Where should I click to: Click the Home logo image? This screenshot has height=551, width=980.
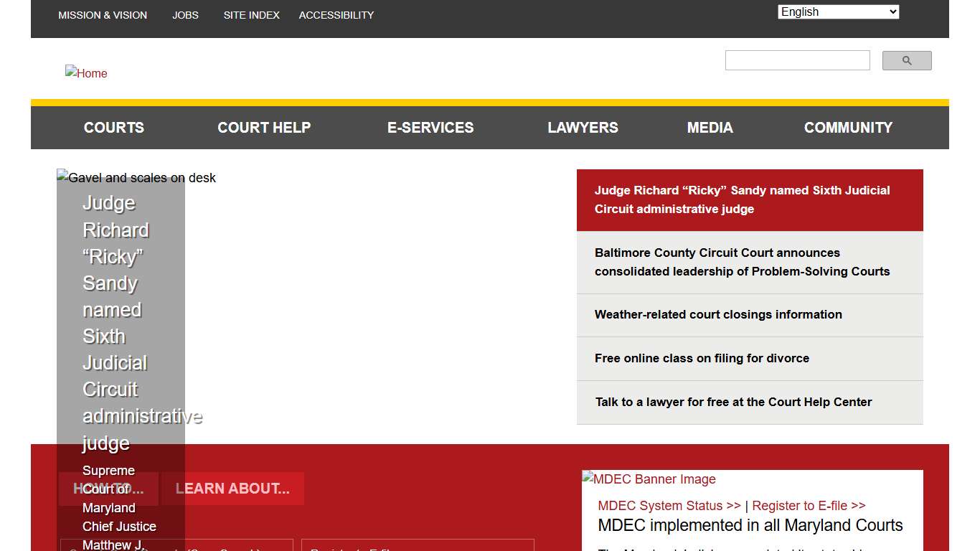[x=85, y=72]
